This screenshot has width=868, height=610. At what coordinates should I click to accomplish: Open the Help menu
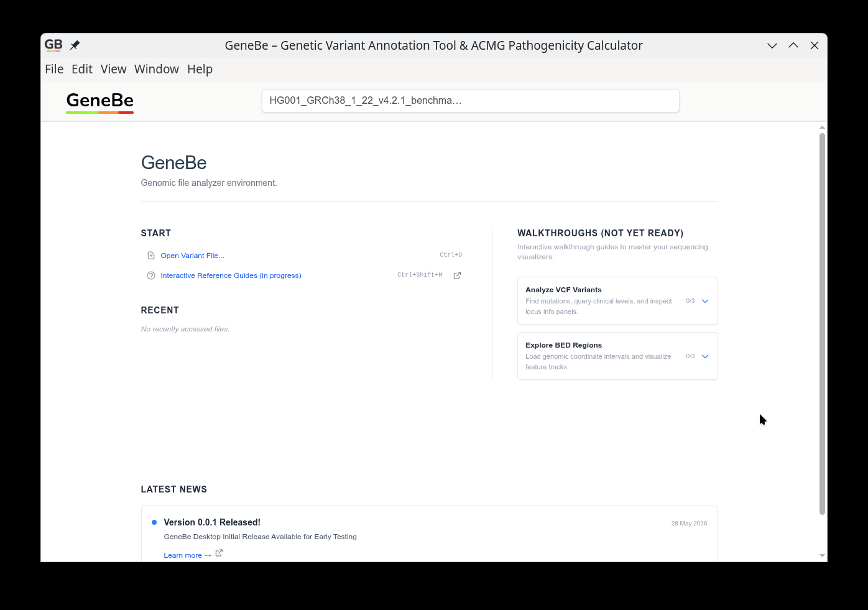pos(200,69)
